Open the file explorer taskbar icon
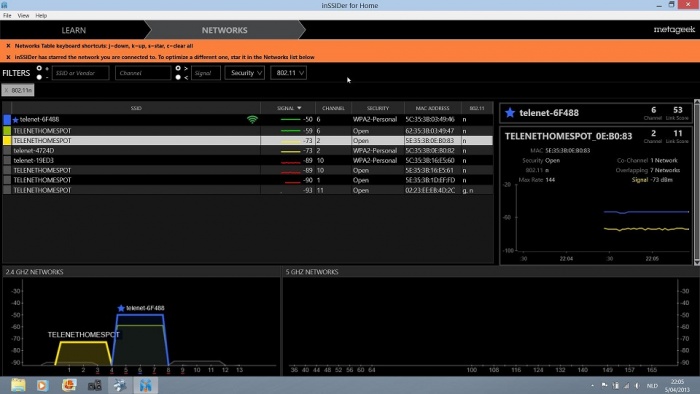 (x=18, y=385)
